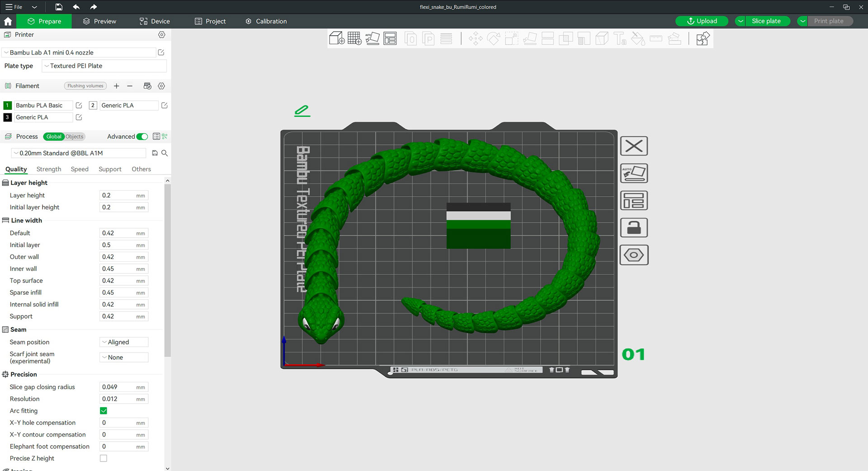This screenshot has height=471, width=868.
Task: Select the Assemble tool
Action: click(x=674, y=38)
